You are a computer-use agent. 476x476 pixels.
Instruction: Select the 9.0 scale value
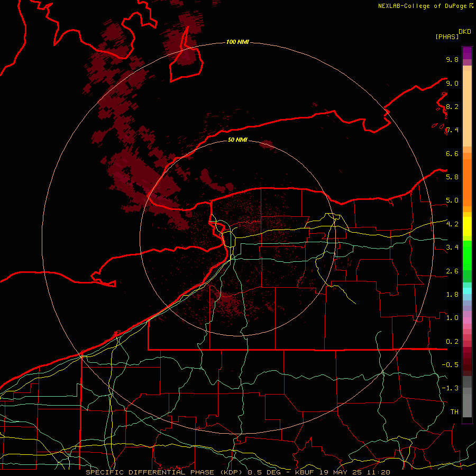pyautogui.click(x=452, y=83)
